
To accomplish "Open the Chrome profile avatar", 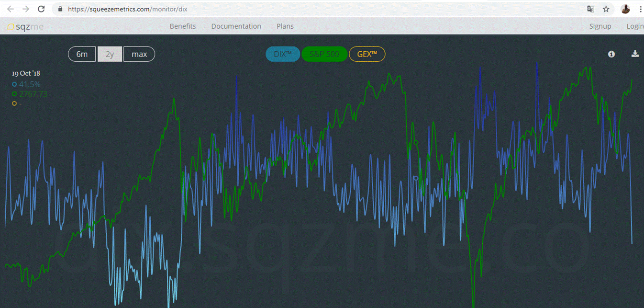I will point(625,9).
